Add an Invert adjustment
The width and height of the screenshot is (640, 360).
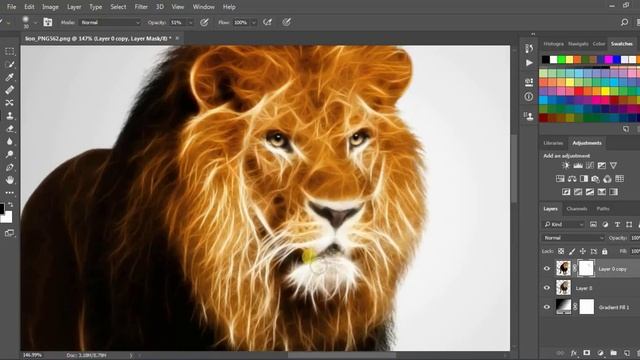(x=566, y=192)
